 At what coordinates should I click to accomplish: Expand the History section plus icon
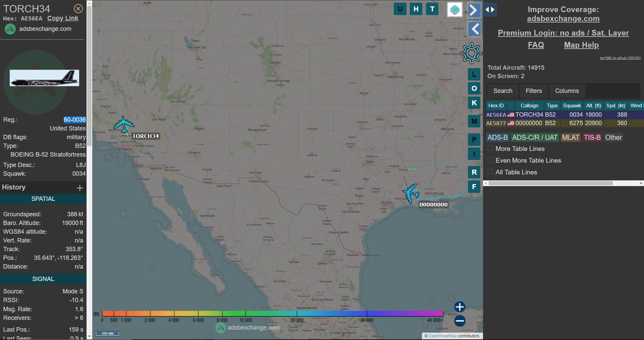point(80,188)
